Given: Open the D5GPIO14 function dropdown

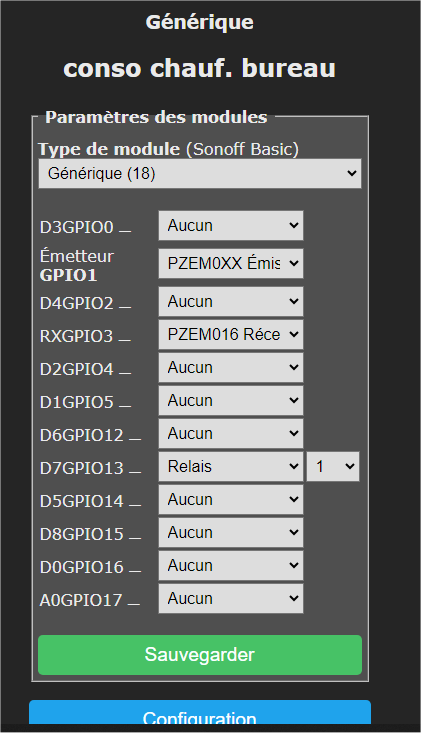Looking at the screenshot, I should 231,500.
